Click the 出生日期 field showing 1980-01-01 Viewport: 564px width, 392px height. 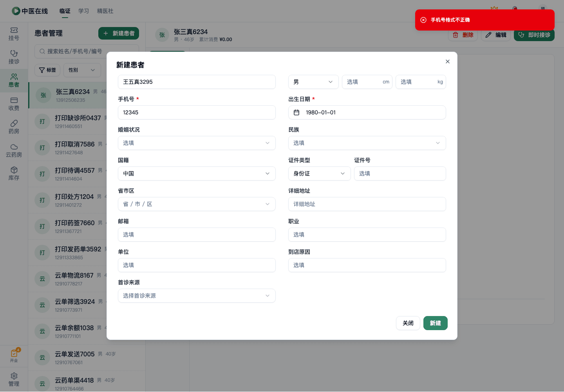coord(367,112)
